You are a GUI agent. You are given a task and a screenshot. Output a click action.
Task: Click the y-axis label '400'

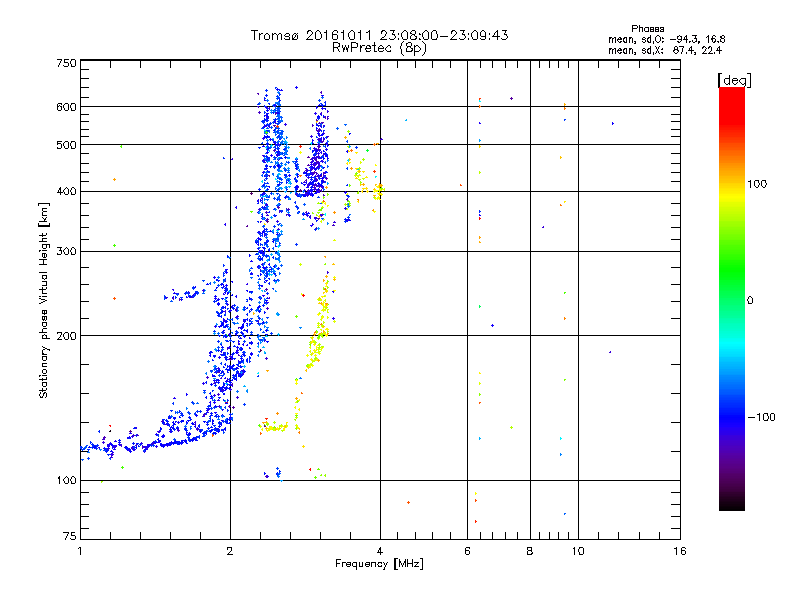66,191
